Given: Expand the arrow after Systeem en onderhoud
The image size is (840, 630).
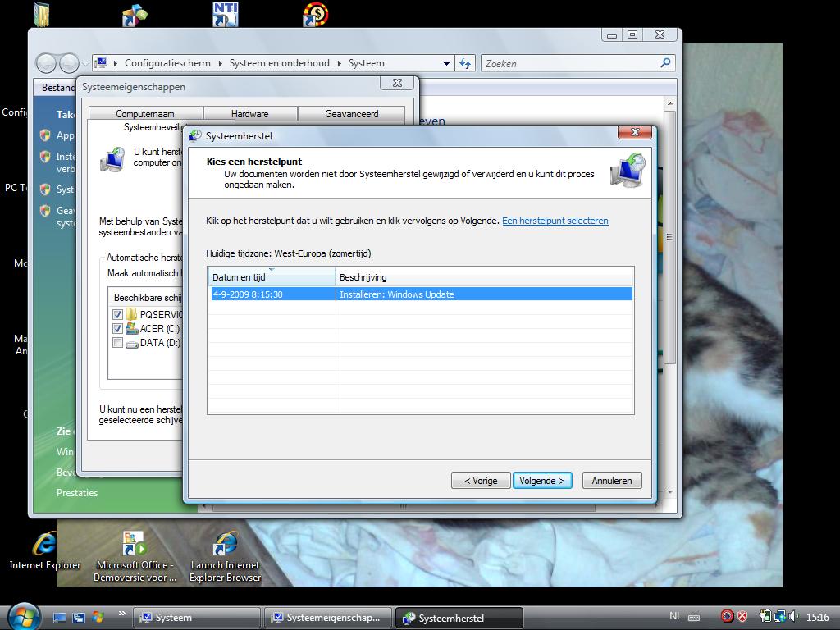Looking at the screenshot, I should [x=339, y=63].
